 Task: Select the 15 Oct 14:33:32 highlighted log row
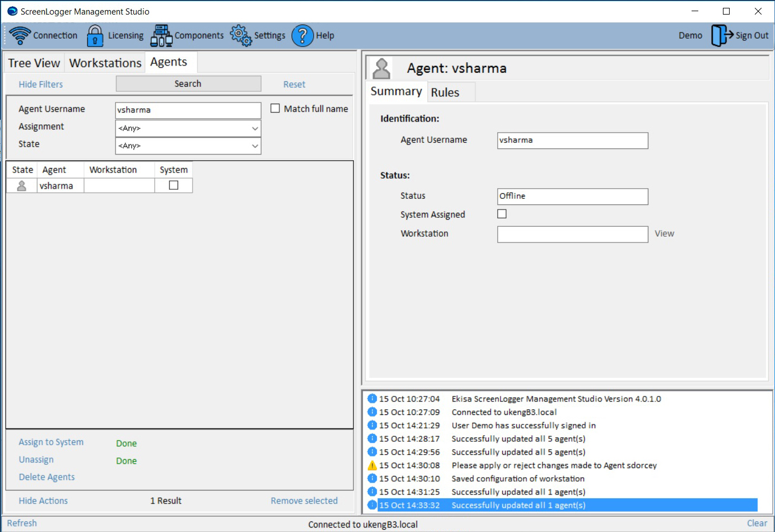click(568, 505)
